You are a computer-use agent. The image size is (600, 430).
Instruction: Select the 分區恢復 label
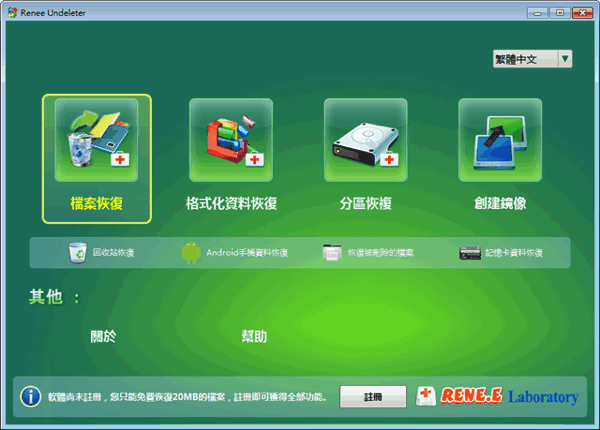[366, 203]
